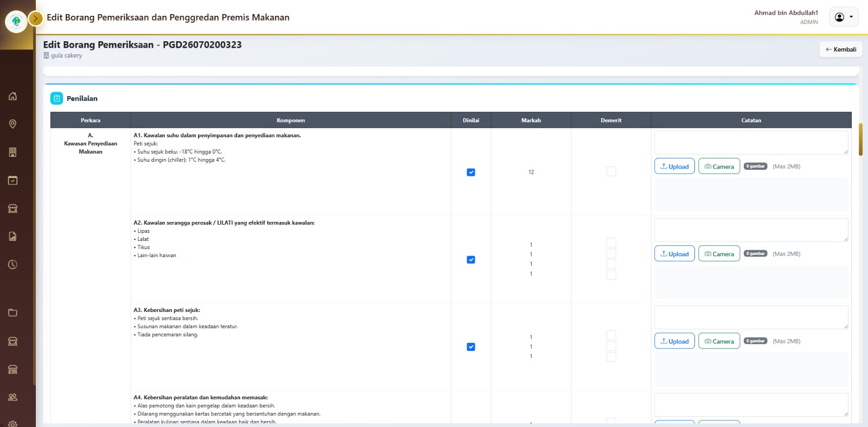Open the users group sidebar icon
The width and height of the screenshot is (868, 427).
tap(12, 397)
